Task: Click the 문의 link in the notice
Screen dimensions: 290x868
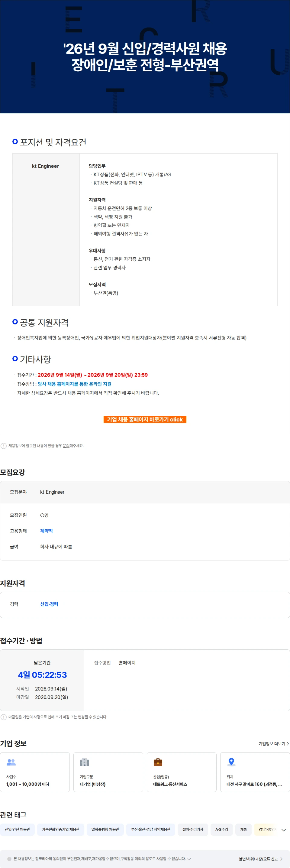Action: coord(66,446)
